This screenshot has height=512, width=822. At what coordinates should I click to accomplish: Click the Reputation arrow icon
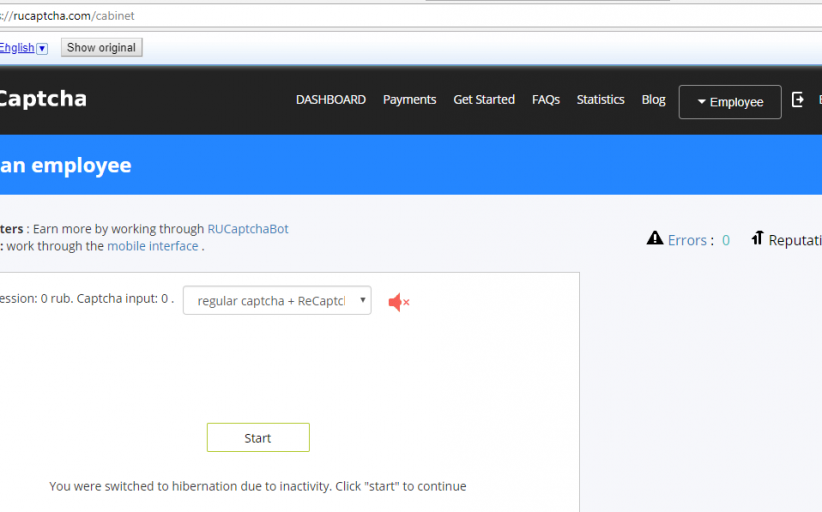click(x=757, y=239)
